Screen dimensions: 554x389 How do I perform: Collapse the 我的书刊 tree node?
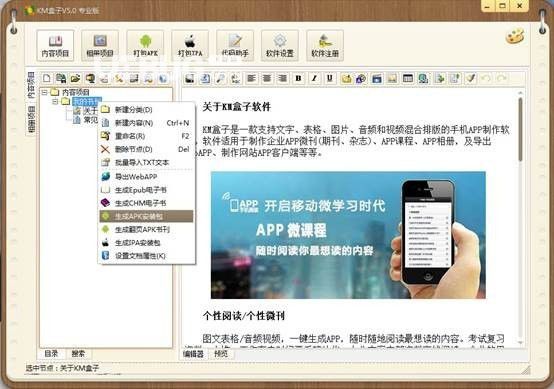55,102
